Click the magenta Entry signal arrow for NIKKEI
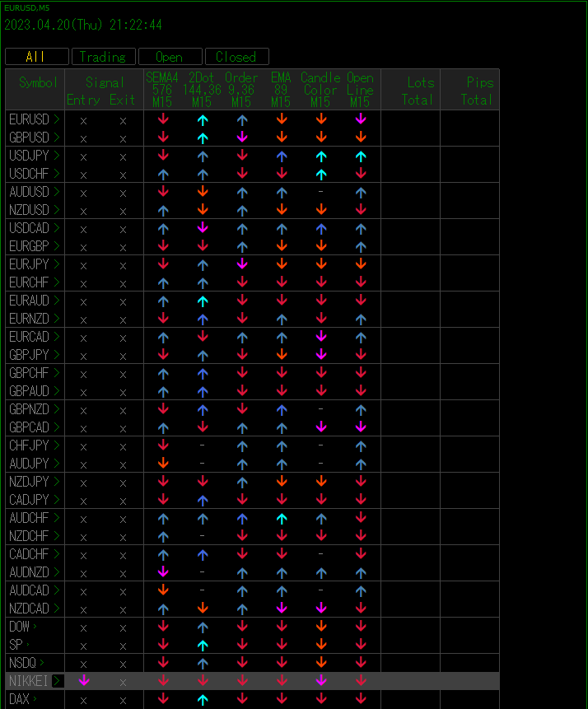The height and width of the screenshot is (709, 588). [84, 680]
